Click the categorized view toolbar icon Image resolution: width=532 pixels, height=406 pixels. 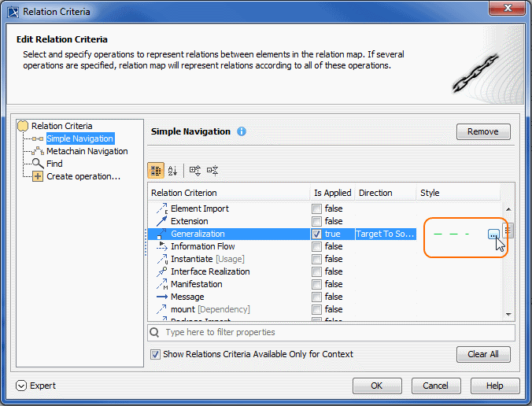156,170
